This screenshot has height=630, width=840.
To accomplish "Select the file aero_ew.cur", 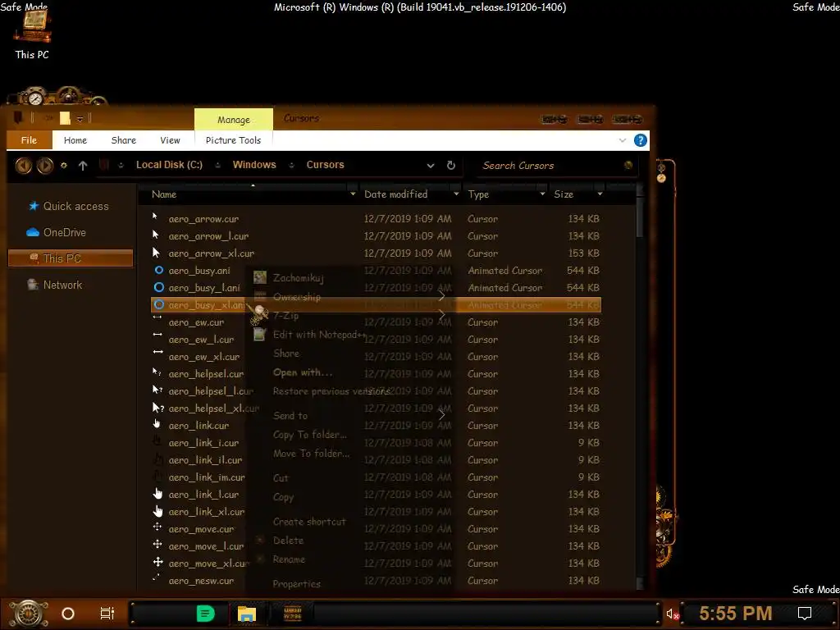I will click(x=196, y=322).
